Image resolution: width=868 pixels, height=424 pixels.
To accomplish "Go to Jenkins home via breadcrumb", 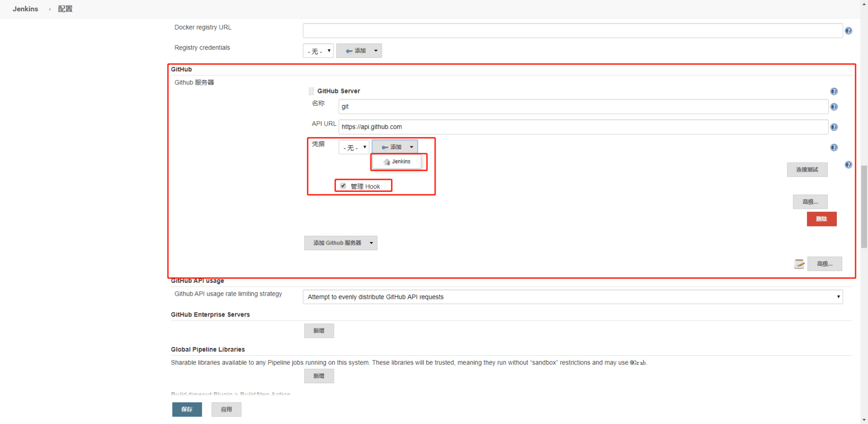I will pos(25,9).
